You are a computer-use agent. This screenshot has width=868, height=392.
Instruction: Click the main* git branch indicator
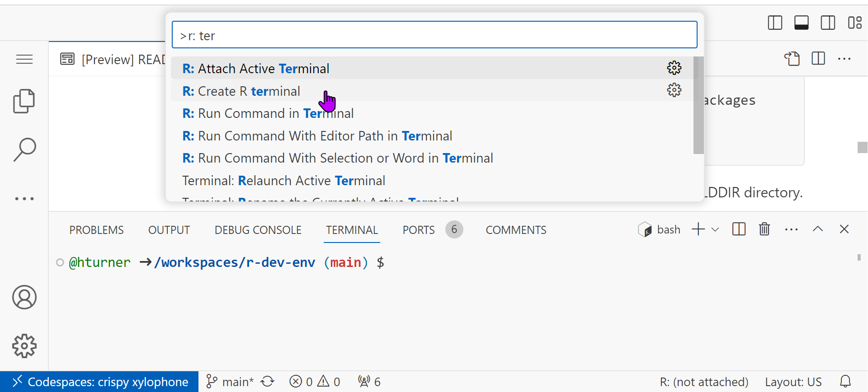point(230,382)
